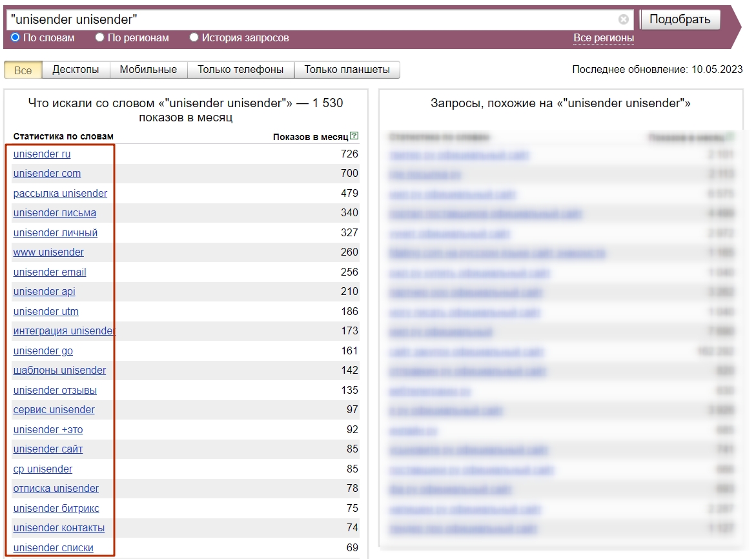Open the unisender битрикс keyword link
Viewport: 756px width, 559px height.
[x=56, y=509]
